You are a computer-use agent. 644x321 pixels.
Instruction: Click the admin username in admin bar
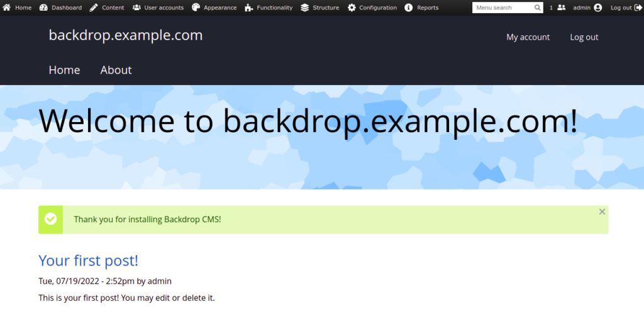pyautogui.click(x=582, y=8)
